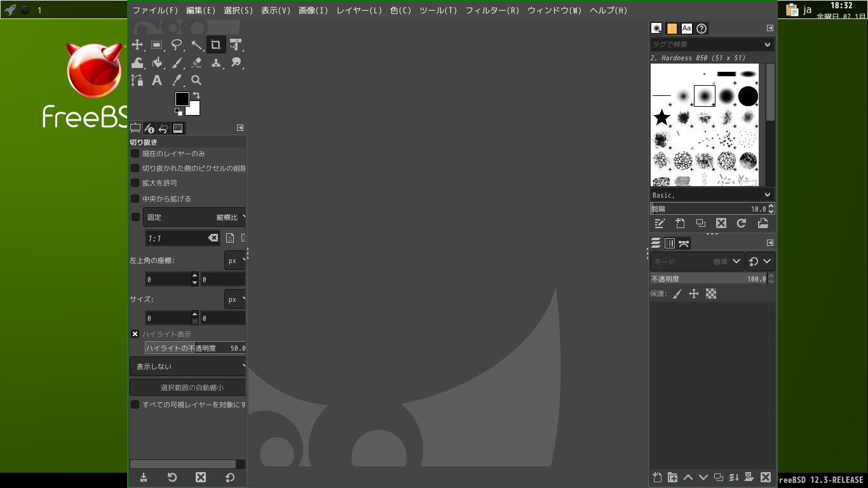This screenshot has width=868, height=488.
Task: Toggle lock pixels brush icon
Action: tap(677, 294)
